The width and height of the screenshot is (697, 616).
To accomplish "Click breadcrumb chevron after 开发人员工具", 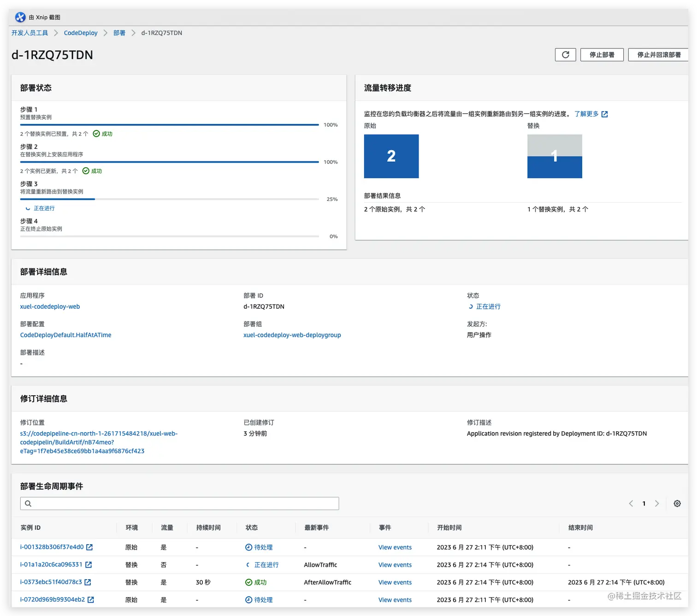I will coord(56,33).
